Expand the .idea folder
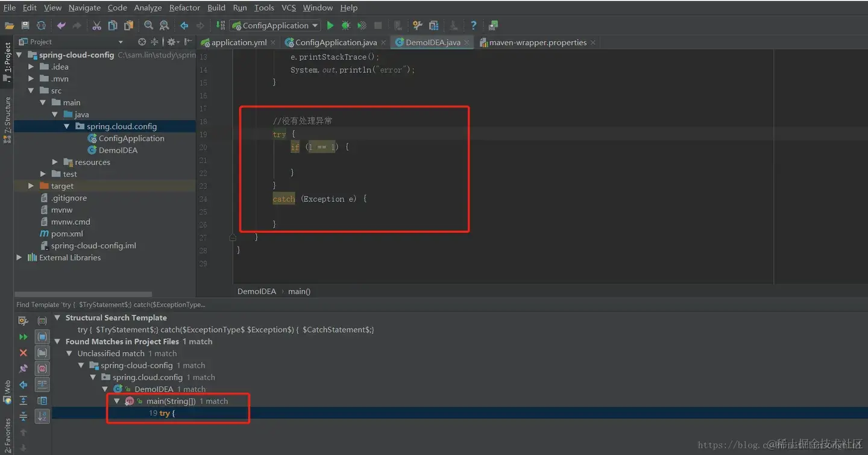The width and height of the screenshot is (868, 455). 31,67
